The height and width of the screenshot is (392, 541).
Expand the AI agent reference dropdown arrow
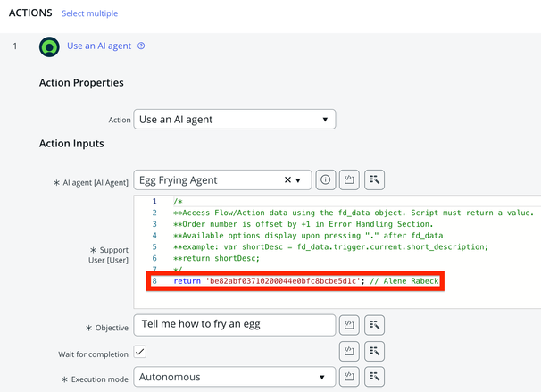[x=298, y=180]
